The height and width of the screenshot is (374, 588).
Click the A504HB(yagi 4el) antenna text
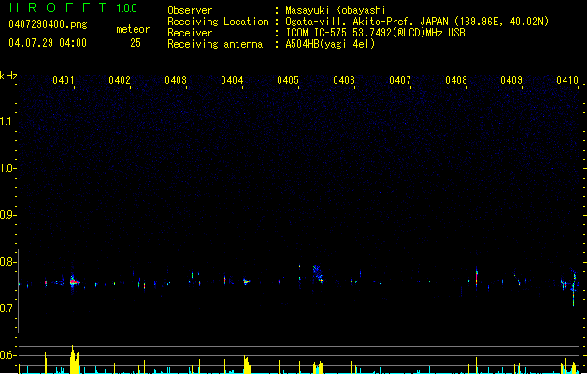(x=330, y=44)
